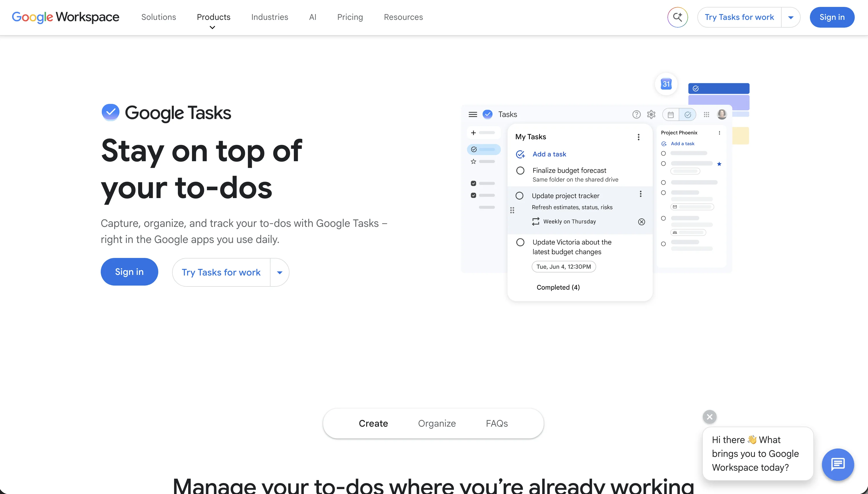Click the hero Sign in button
The width and height of the screenshot is (868, 494).
coord(129,272)
